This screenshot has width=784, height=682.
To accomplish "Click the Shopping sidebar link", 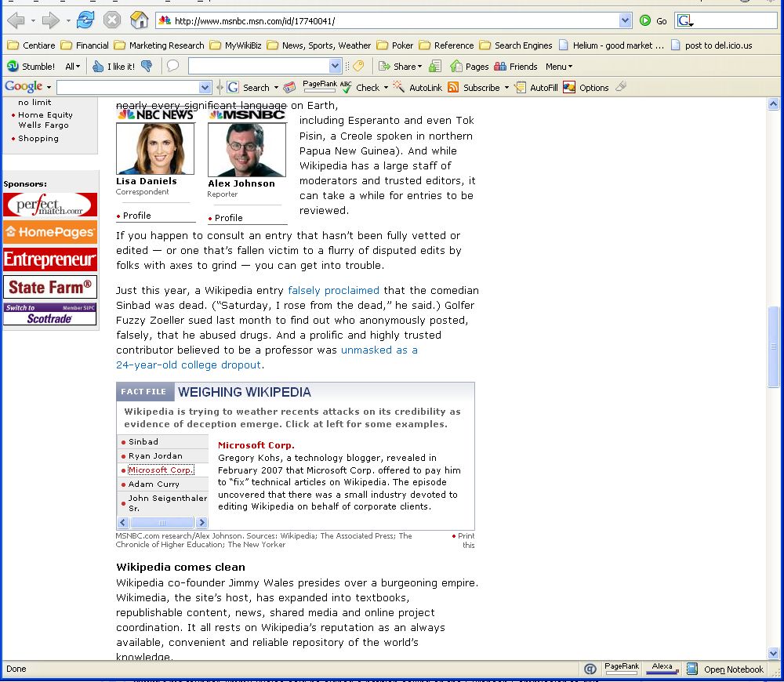I will (x=38, y=139).
